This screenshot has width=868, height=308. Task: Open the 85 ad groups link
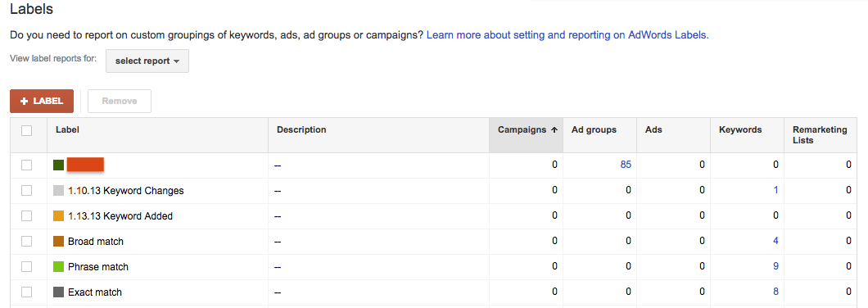tap(626, 165)
